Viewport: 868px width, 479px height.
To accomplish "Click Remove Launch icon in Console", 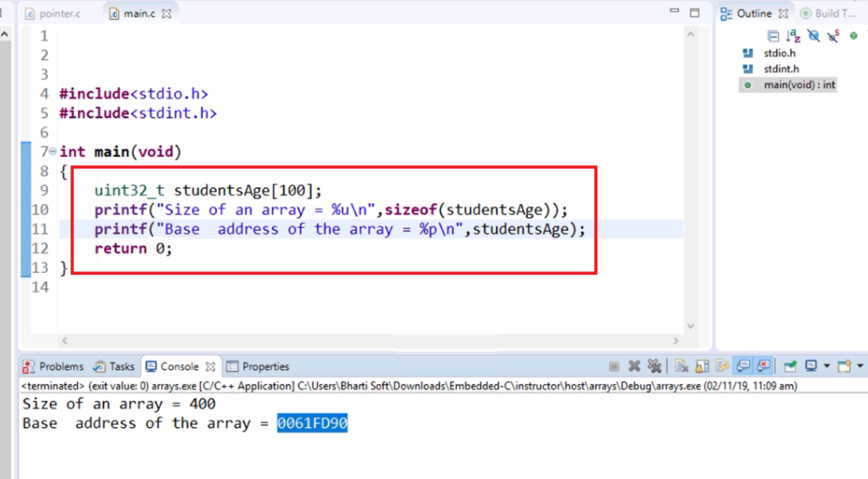I will pos(634,366).
